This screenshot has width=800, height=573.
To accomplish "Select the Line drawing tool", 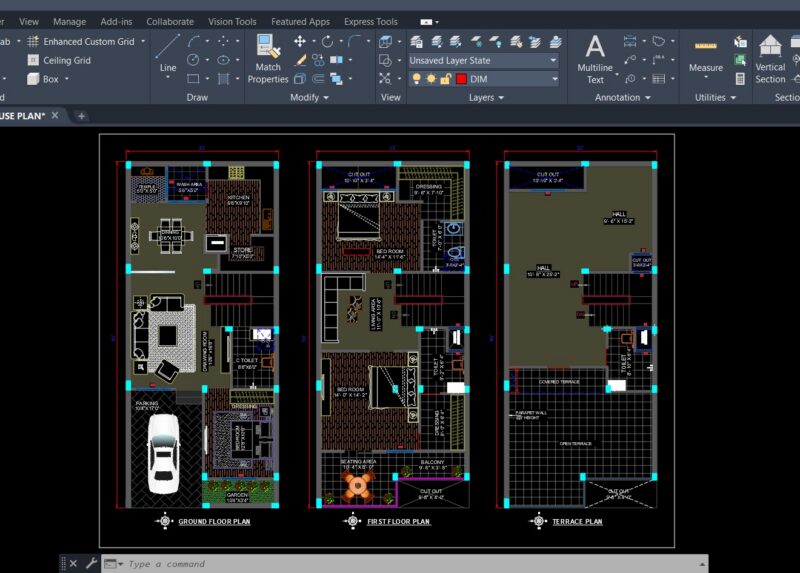I will click(167, 54).
